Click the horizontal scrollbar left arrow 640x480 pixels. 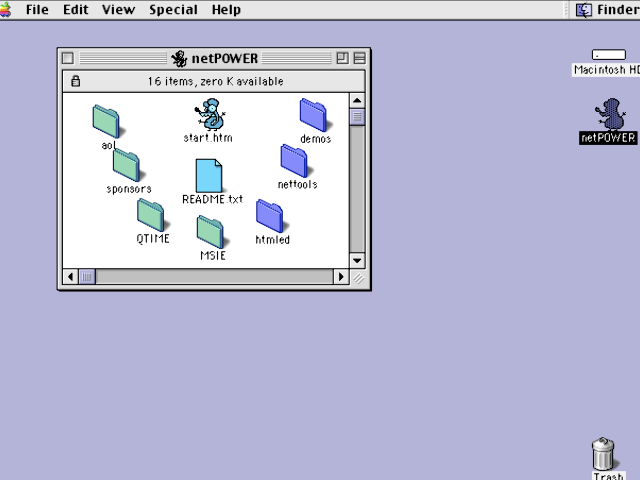[x=70, y=277]
